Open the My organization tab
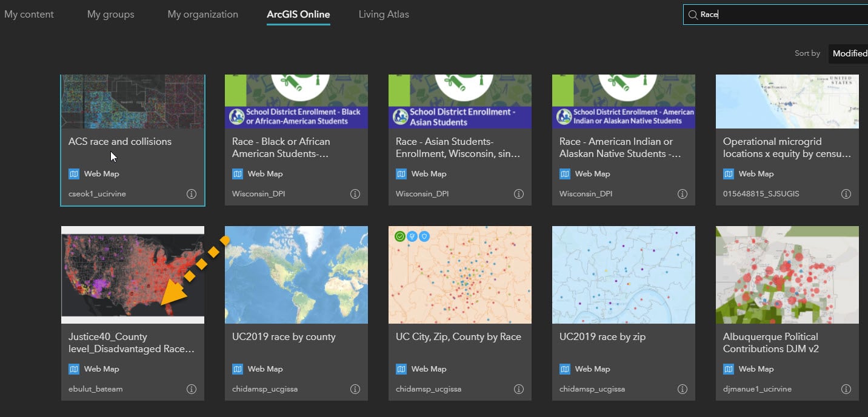This screenshot has height=417, width=868. 202,13
